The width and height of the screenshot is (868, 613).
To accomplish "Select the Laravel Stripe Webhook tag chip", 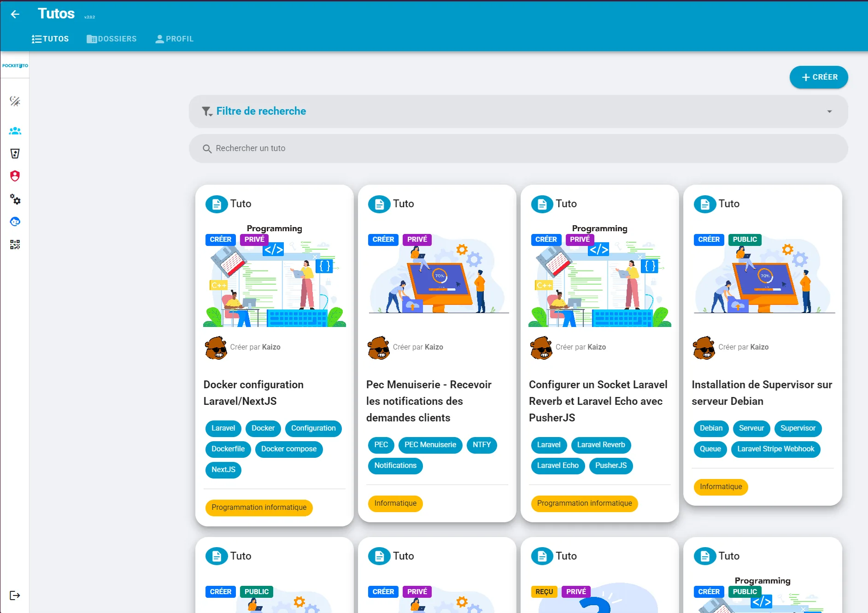I will pos(776,449).
